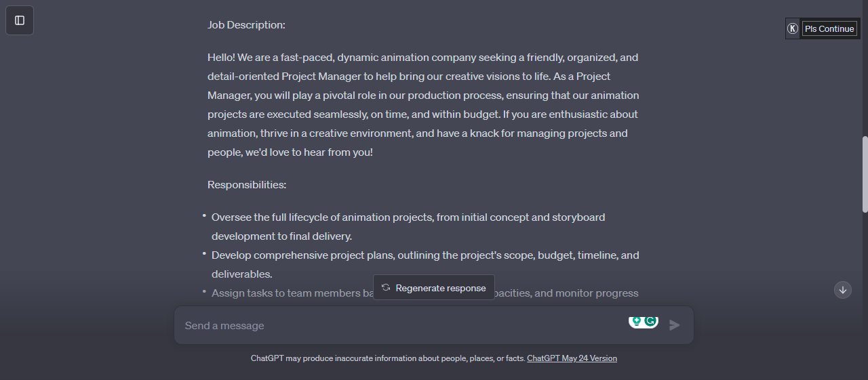The image size is (868, 380).
Task: Click the green lightbulb suggestion icon
Action: point(636,320)
